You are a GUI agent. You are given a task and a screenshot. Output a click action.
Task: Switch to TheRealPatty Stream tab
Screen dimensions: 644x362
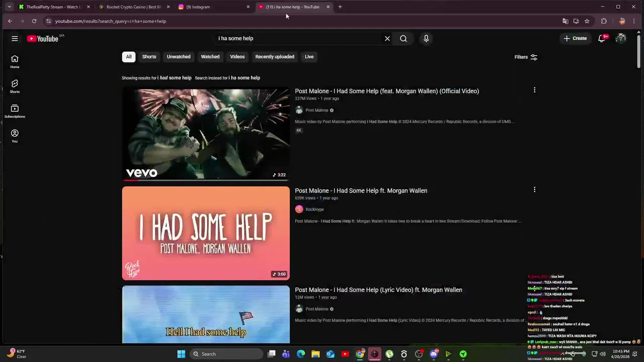[x=54, y=7]
